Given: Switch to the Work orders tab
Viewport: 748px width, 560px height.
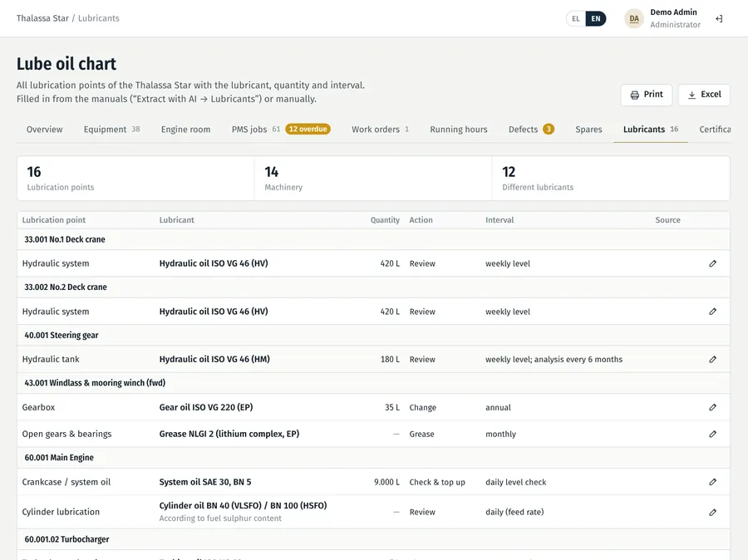Looking at the screenshot, I should pyautogui.click(x=380, y=130).
